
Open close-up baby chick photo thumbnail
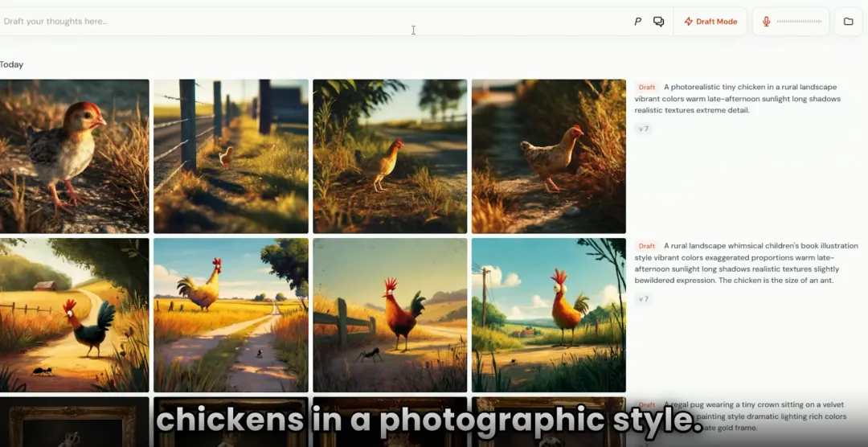pyautogui.click(x=74, y=156)
